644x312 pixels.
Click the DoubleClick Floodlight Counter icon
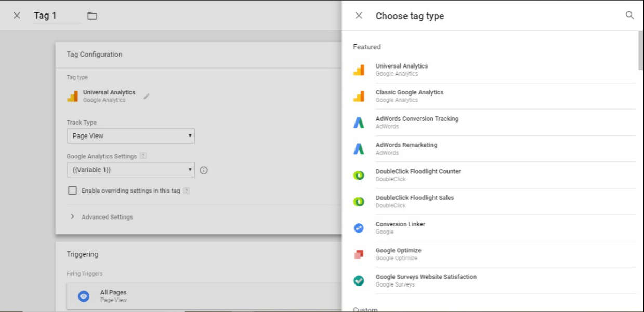pos(359,175)
